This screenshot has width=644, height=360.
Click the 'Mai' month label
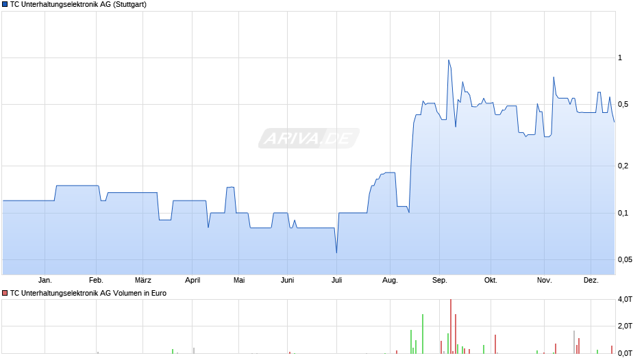tap(239, 281)
